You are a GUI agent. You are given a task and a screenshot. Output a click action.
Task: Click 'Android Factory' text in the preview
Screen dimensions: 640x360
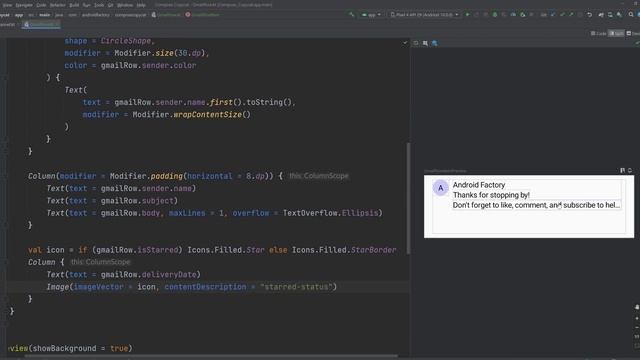[479, 185]
